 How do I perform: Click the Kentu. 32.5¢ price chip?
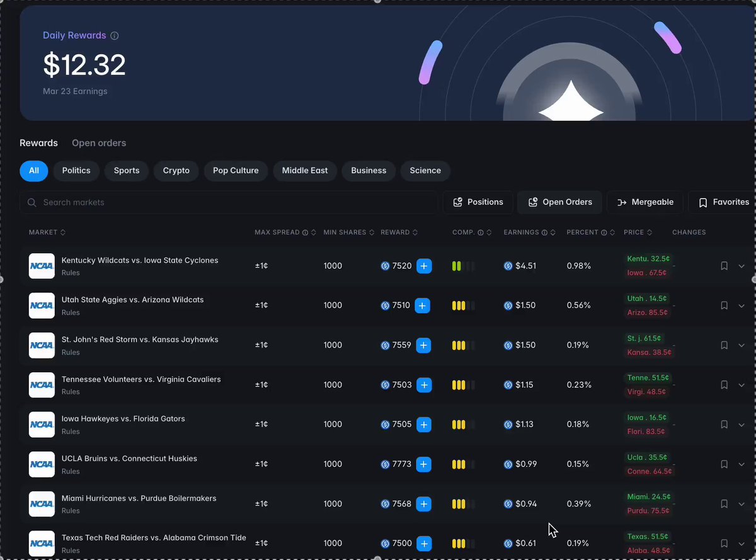(x=648, y=259)
